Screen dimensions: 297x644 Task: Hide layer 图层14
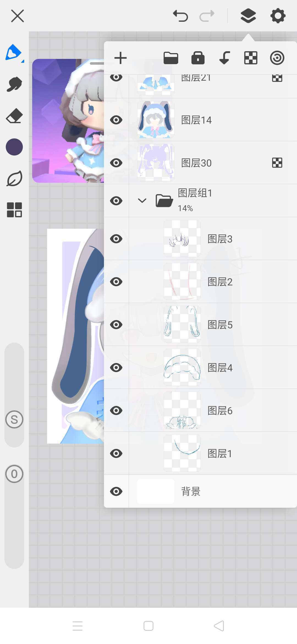click(x=116, y=120)
